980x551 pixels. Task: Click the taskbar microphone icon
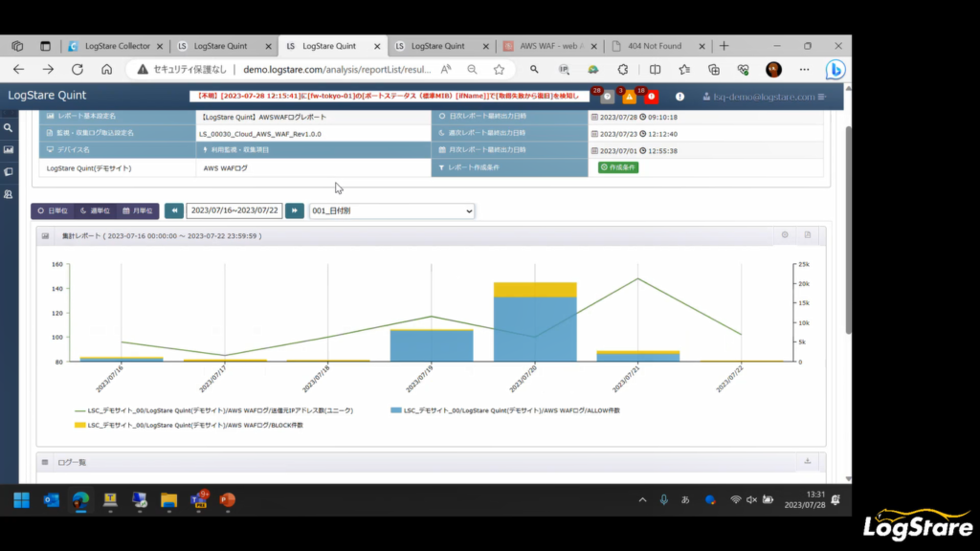pos(664,499)
